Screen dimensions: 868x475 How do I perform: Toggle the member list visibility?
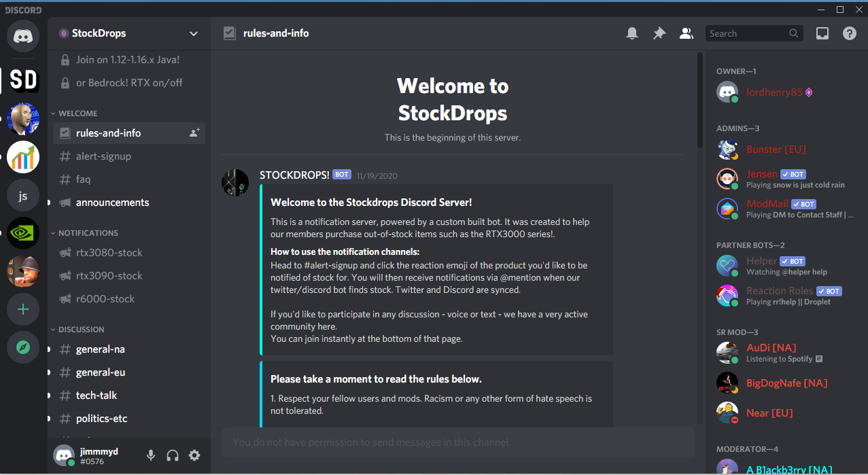coord(687,33)
